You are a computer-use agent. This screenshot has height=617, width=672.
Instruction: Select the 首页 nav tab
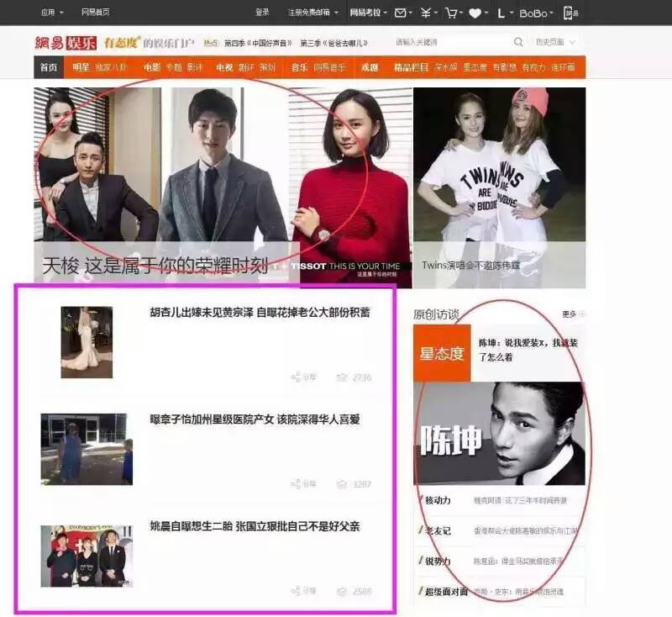pos(49,67)
